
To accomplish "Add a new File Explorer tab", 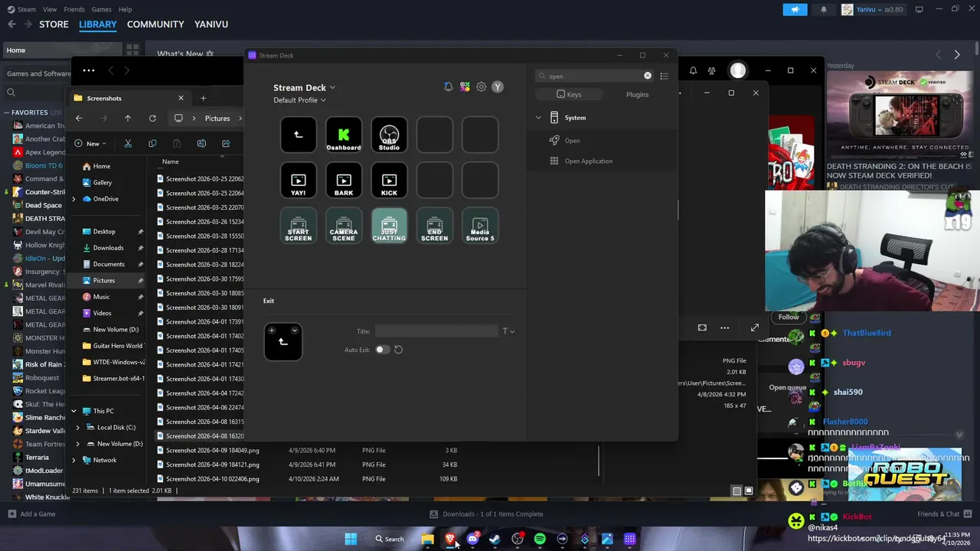I will click(x=203, y=98).
